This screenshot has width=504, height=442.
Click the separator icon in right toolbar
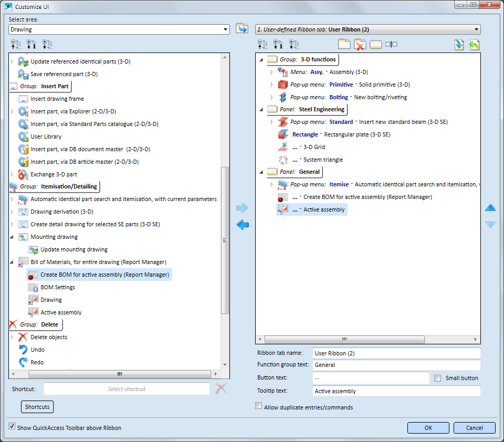391,45
